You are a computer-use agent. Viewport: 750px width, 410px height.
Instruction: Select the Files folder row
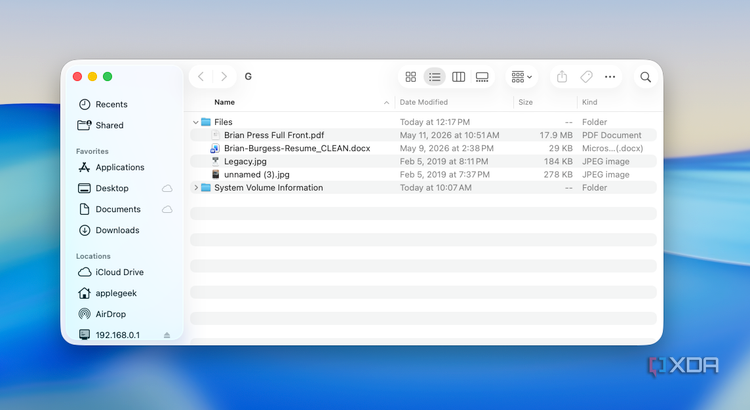(x=423, y=122)
